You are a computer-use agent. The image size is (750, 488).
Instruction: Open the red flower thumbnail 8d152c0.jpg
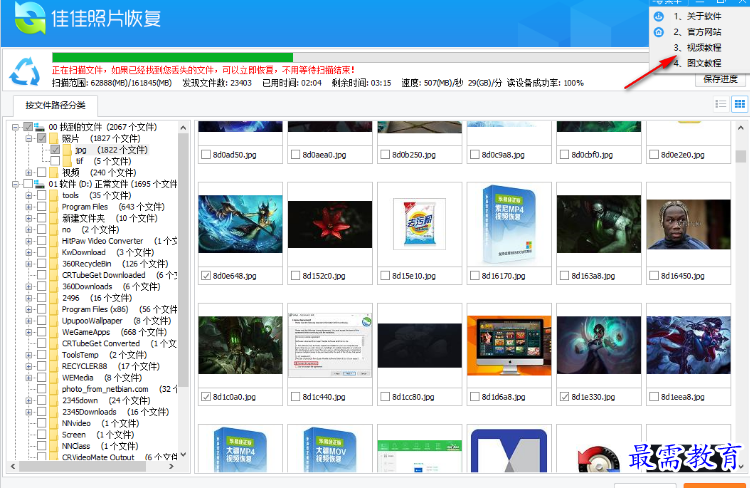[330, 224]
